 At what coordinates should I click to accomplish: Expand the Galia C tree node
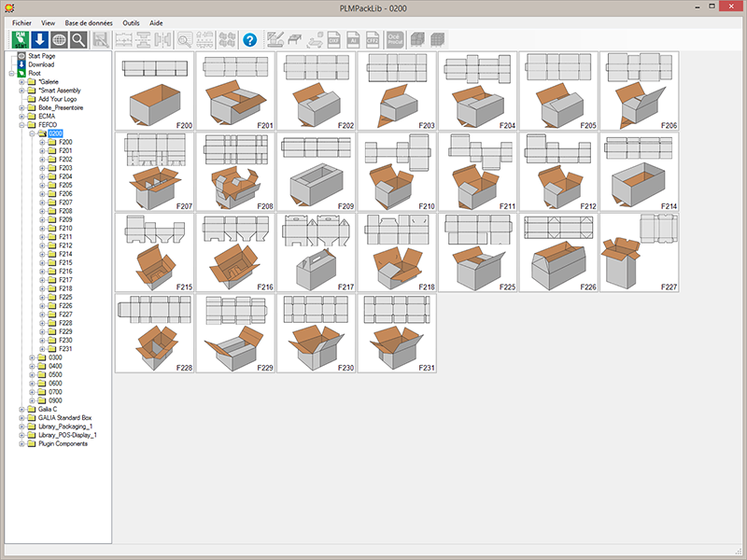(x=21, y=409)
